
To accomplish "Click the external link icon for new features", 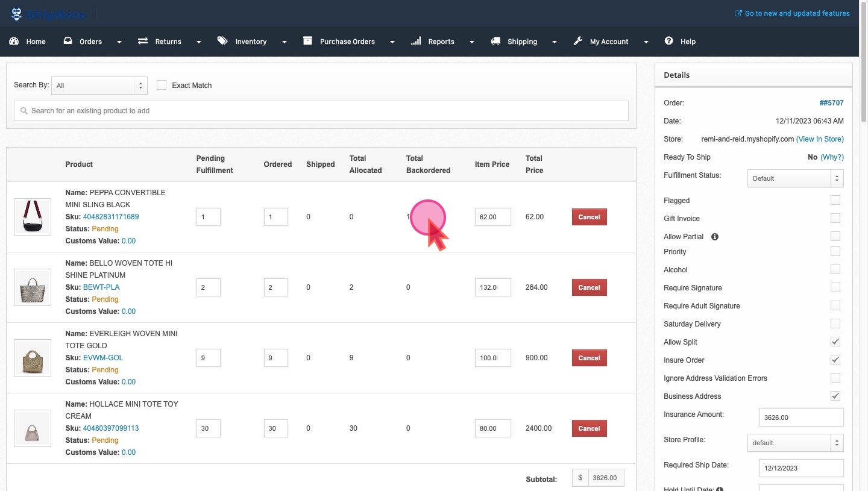I will [738, 13].
